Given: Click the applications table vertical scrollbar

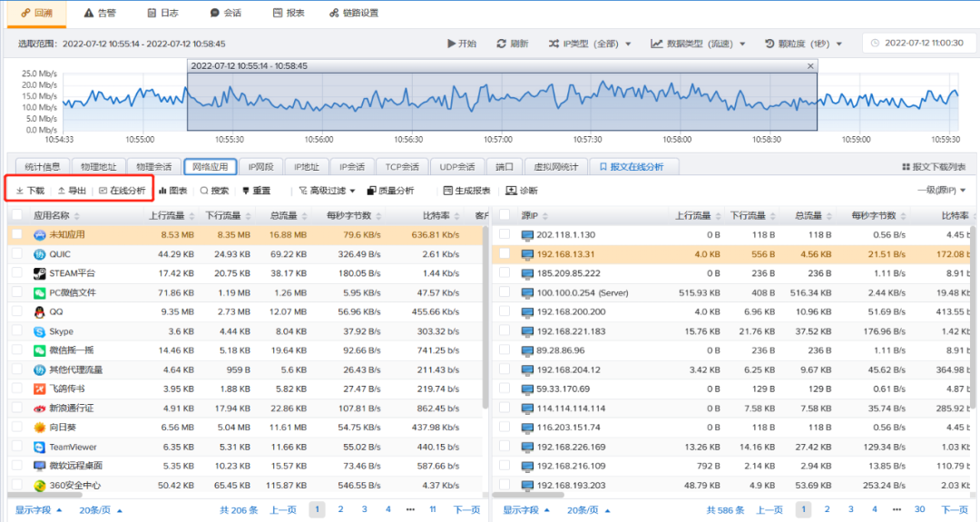Looking at the screenshot, I should tap(485, 317).
